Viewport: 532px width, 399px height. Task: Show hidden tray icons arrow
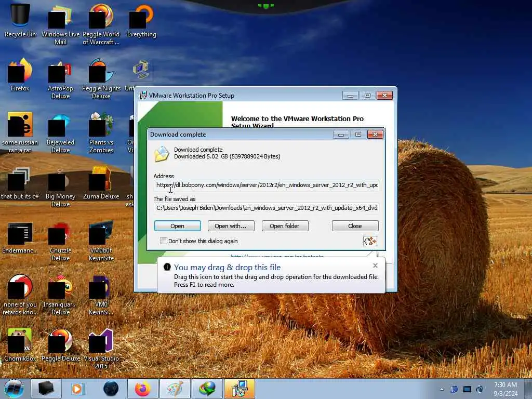coord(442,389)
